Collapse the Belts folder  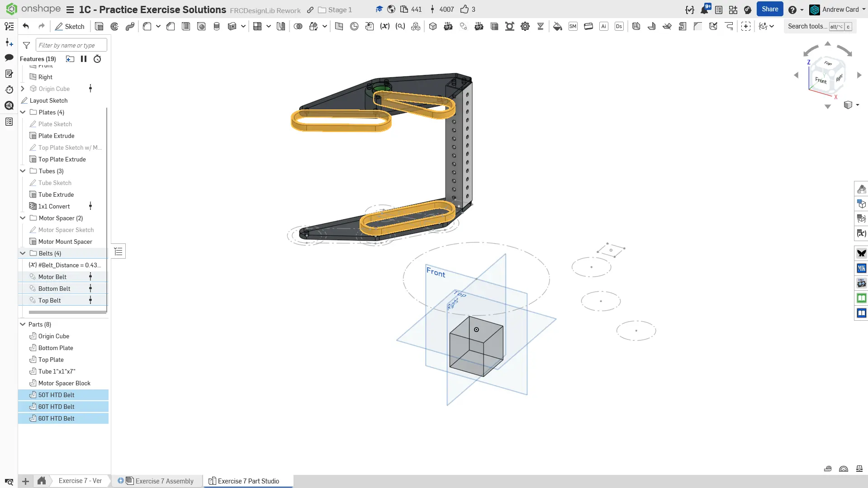tap(23, 253)
